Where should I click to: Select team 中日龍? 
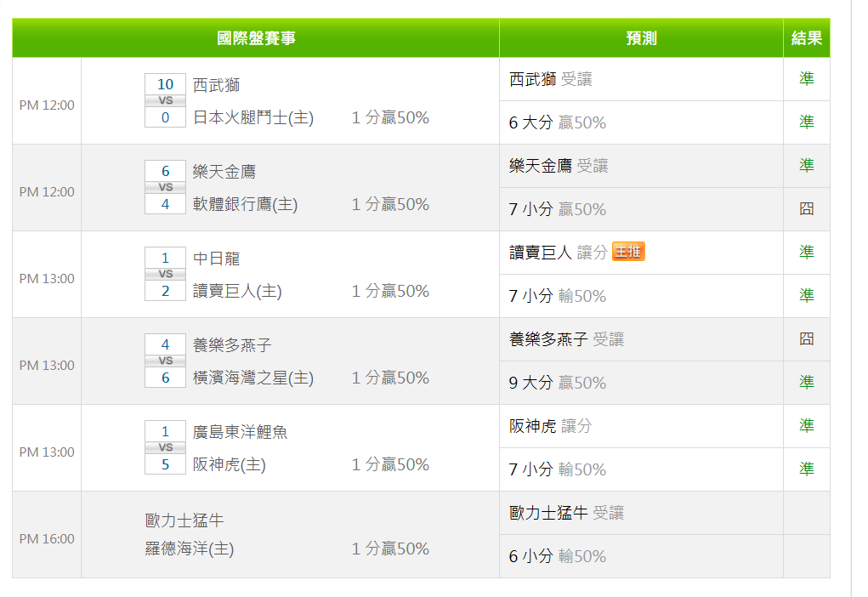[x=217, y=259]
